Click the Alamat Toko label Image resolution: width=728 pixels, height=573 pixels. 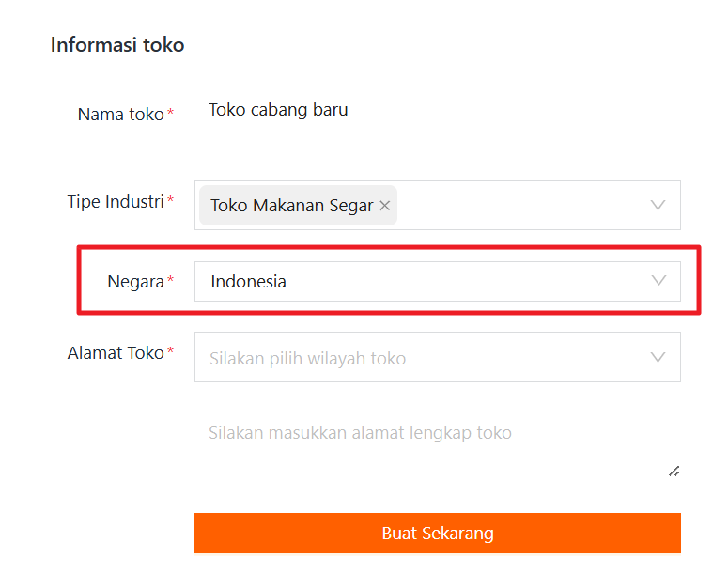click(116, 353)
